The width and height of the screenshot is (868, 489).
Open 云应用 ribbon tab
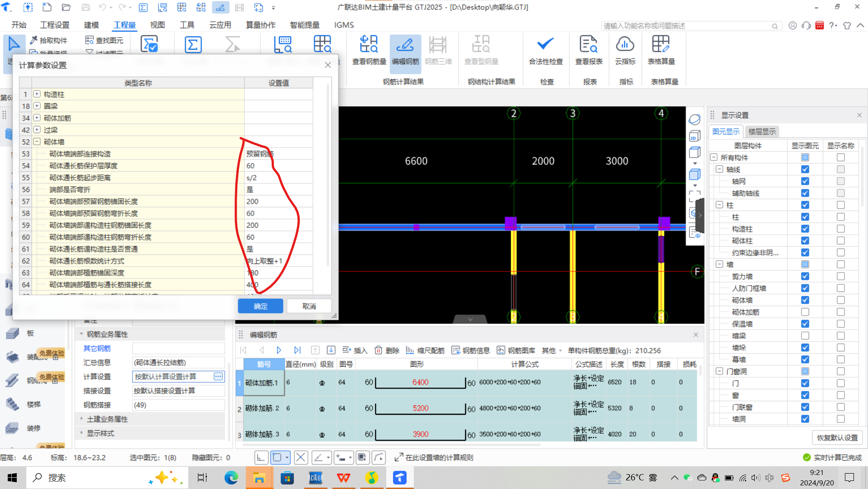click(x=220, y=25)
